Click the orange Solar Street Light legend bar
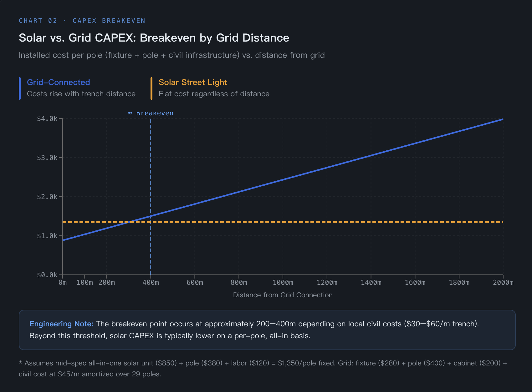The height and width of the screenshot is (392, 532). click(151, 88)
